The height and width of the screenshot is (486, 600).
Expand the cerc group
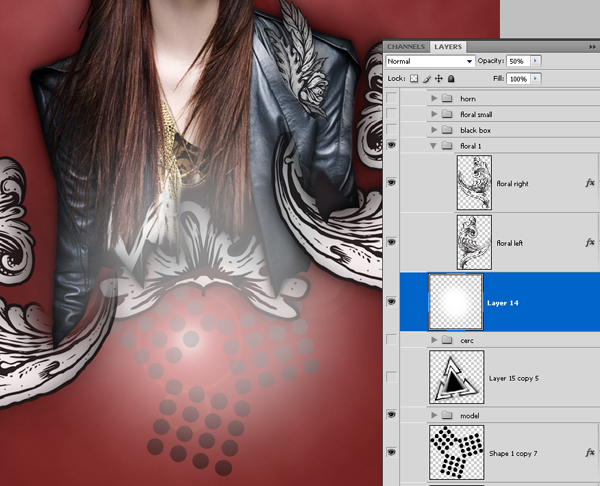(434, 340)
